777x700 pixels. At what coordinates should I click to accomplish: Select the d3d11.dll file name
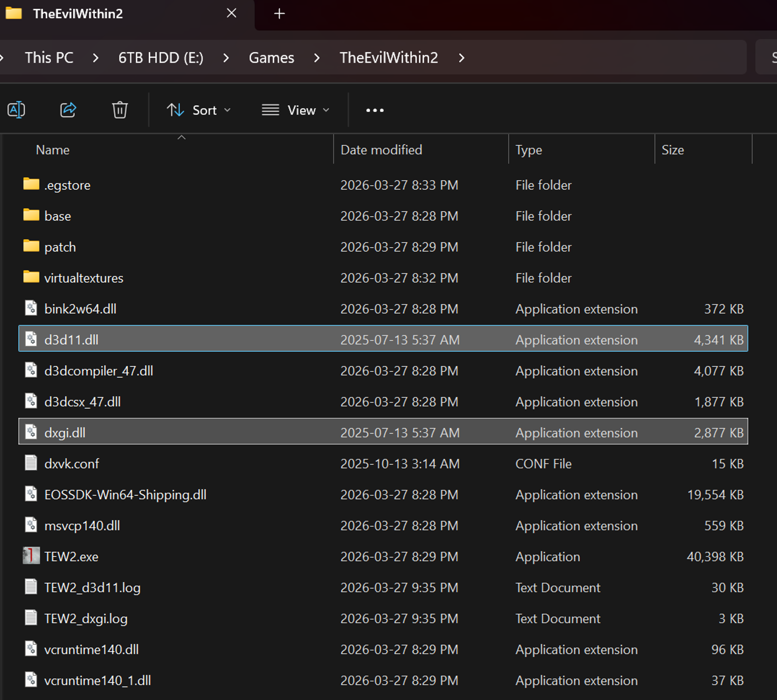click(71, 340)
